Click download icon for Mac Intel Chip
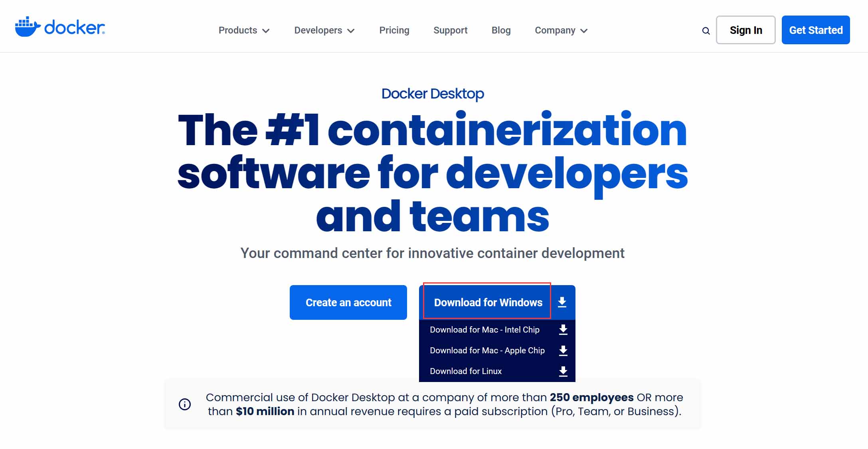Viewport: 868px width, 449px height. 563,329
